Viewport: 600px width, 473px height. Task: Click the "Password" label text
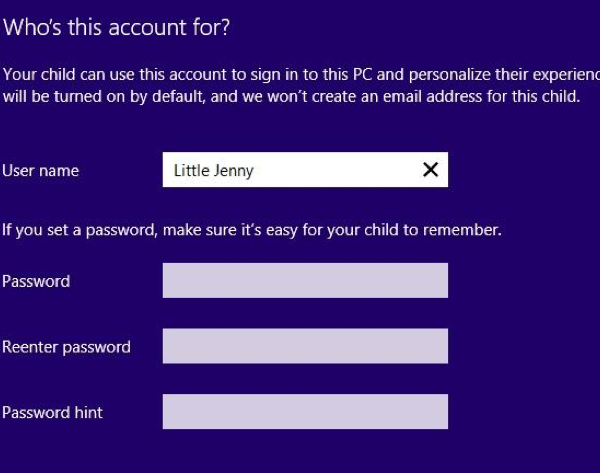(x=36, y=281)
